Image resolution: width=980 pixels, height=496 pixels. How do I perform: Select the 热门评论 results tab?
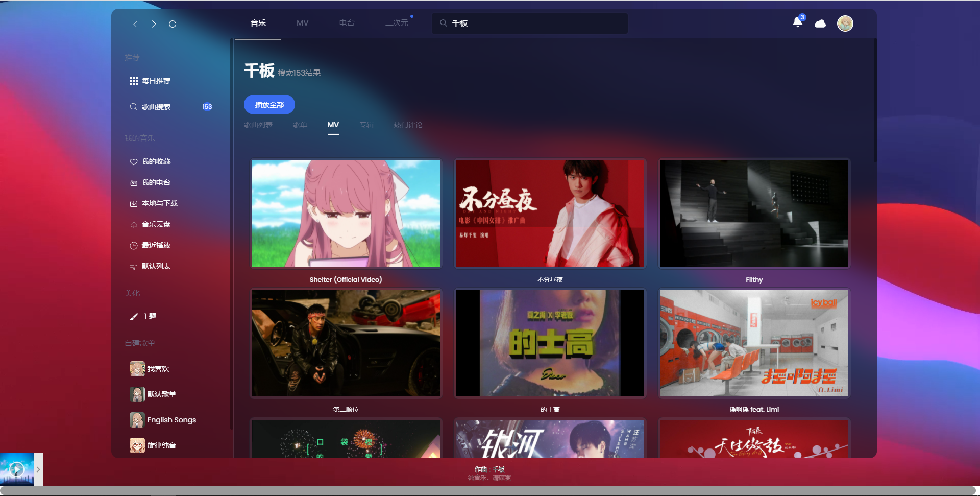(408, 125)
